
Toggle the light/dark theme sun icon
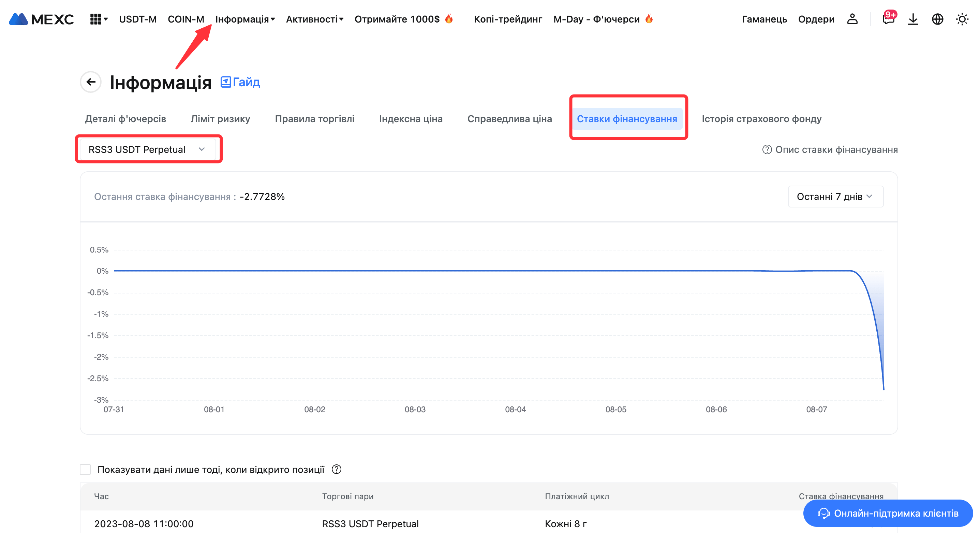click(962, 19)
